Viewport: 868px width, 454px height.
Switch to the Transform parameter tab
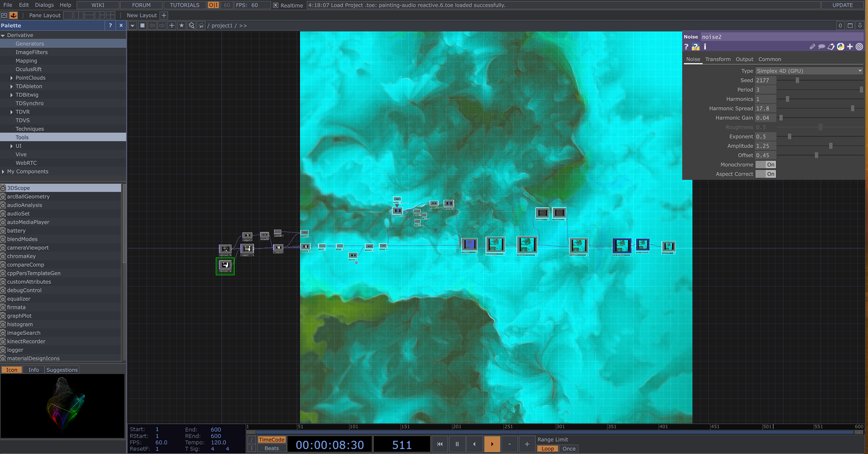pyautogui.click(x=717, y=59)
